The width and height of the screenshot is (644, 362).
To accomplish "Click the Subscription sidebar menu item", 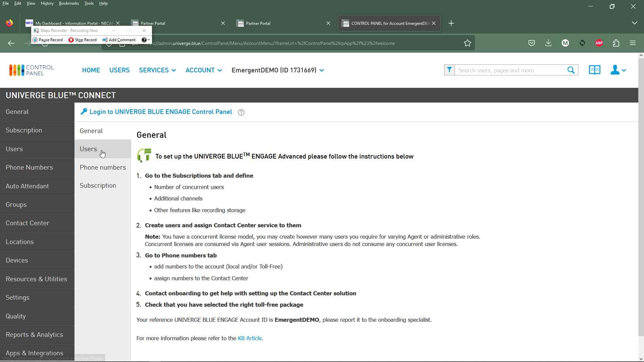I will (24, 130).
